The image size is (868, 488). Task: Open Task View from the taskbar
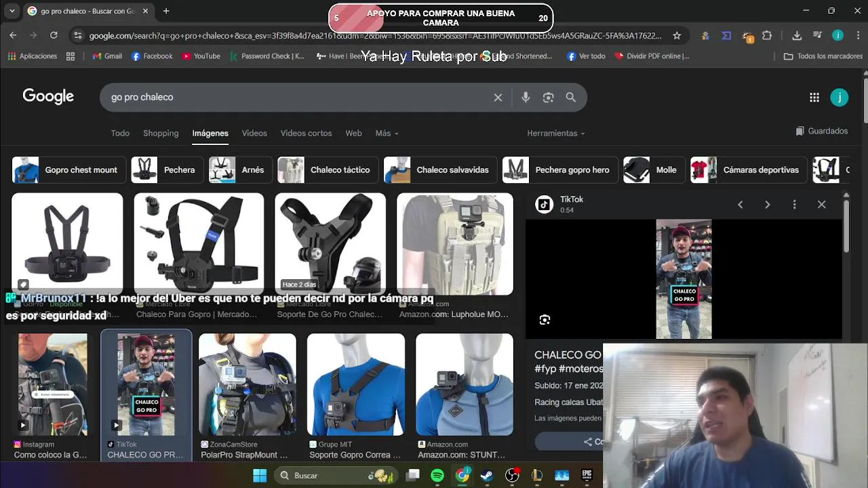pyautogui.click(x=413, y=476)
